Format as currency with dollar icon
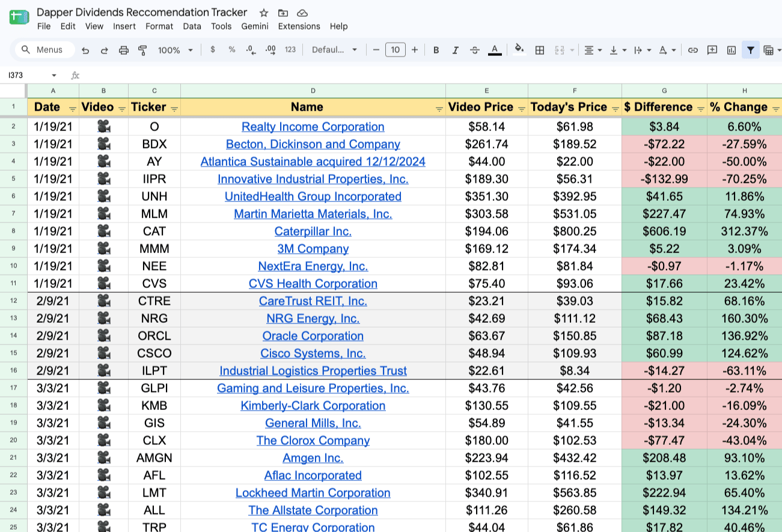The height and width of the screenshot is (532, 782). click(x=213, y=50)
